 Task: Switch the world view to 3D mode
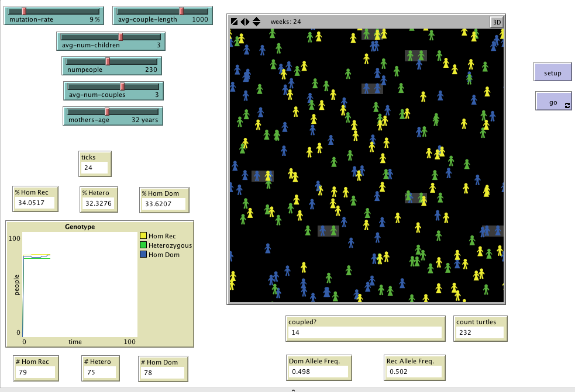pos(498,22)
